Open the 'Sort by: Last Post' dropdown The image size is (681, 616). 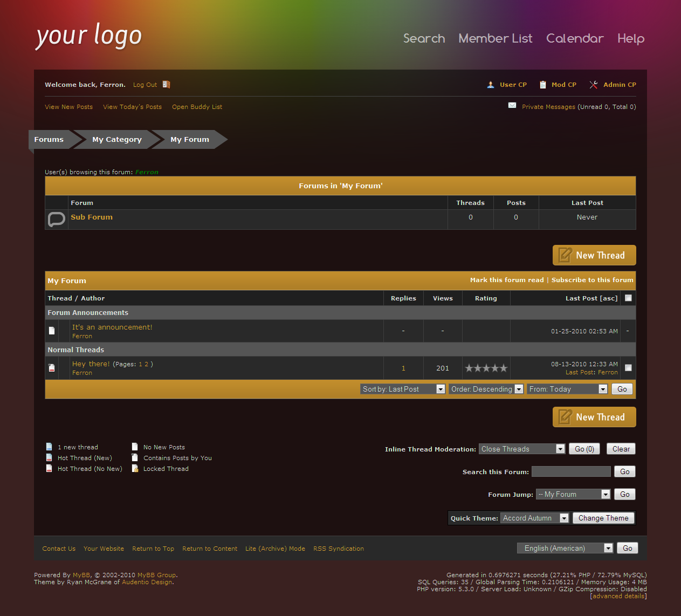coord(403,389)
